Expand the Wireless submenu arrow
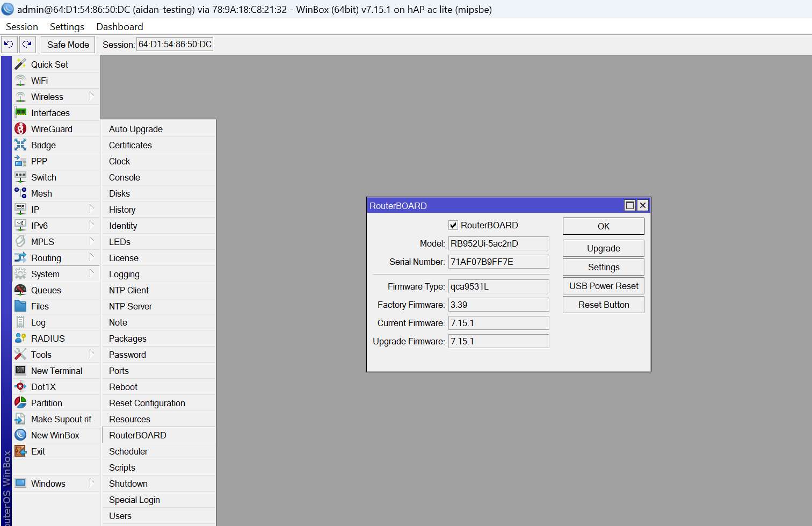The image size is (812, 526). pyautogui.click(x=91, y=96)
